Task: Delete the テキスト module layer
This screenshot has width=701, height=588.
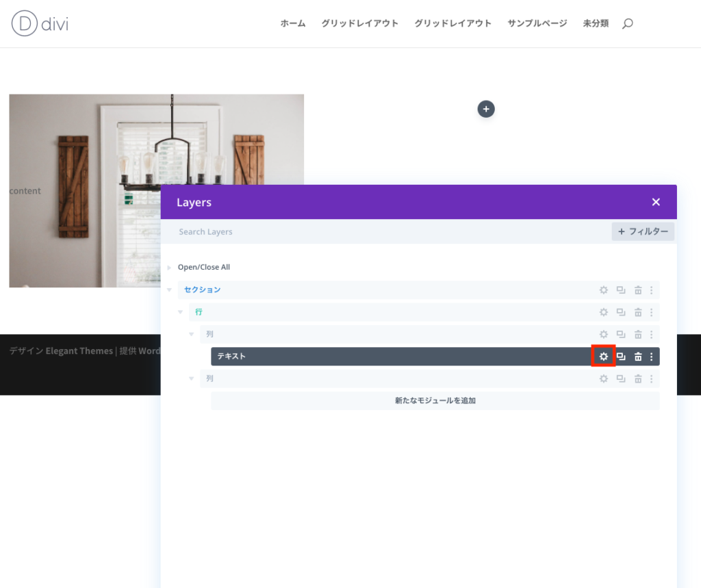Action: coord(637,357)
